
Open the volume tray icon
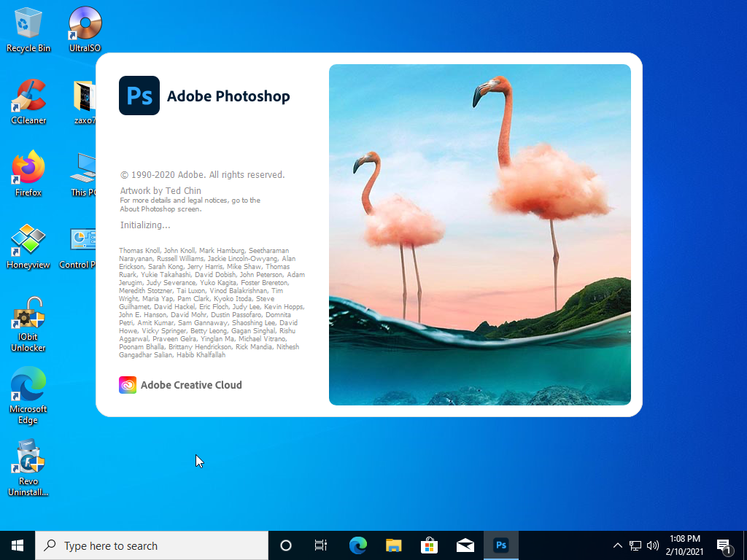point(653,545)
